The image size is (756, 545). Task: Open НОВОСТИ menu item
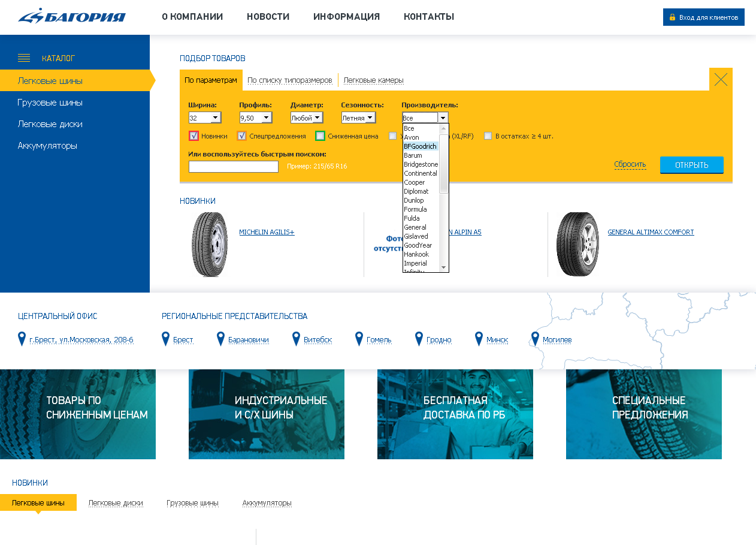coord(268,17)
